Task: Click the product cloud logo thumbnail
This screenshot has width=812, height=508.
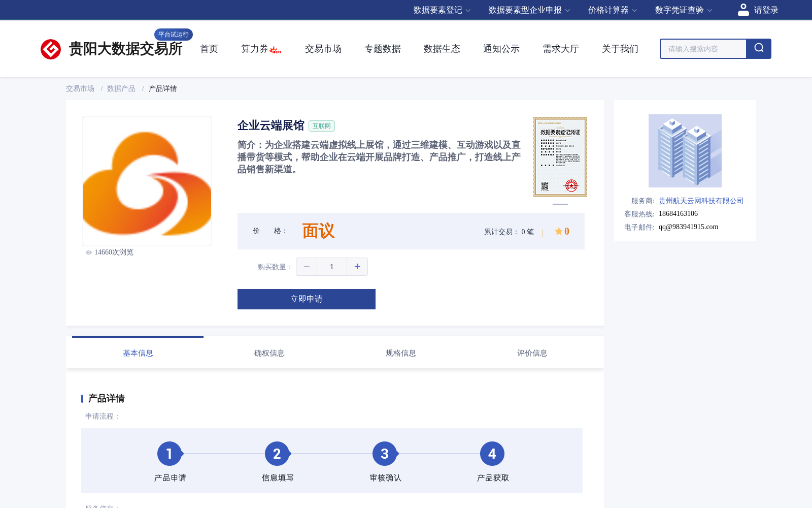Action: tap(147, 181)
